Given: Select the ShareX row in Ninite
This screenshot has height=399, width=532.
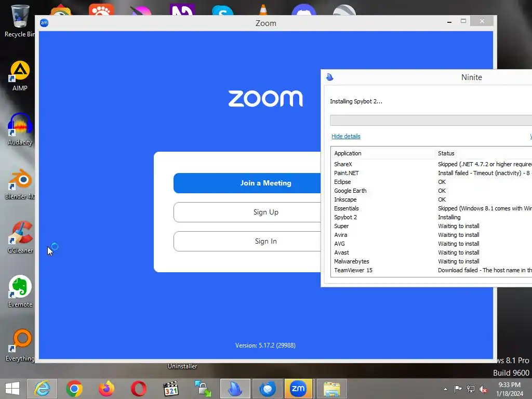Looking at the screenshot, I should (431, 164).
